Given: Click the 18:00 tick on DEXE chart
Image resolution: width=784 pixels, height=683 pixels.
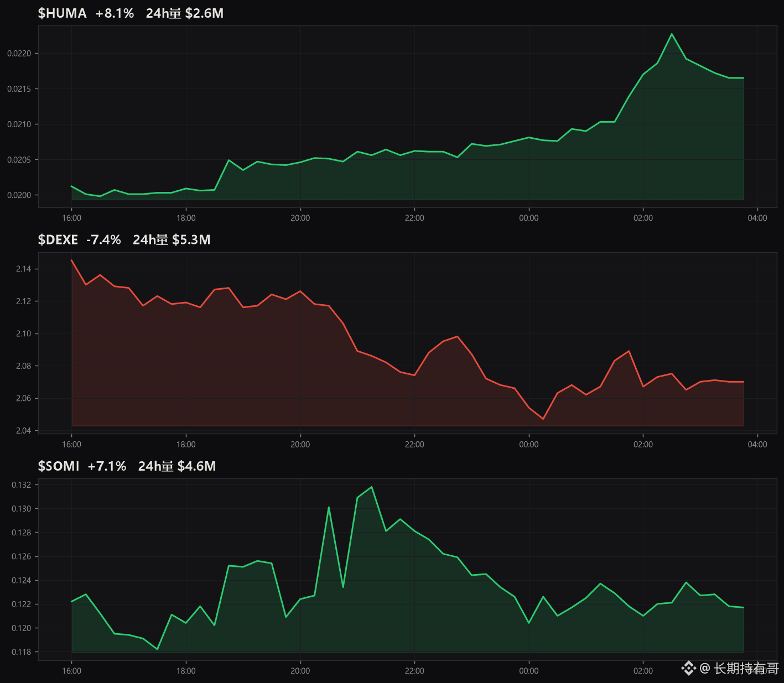Looking at the screenshot, I should pos(186,444).
